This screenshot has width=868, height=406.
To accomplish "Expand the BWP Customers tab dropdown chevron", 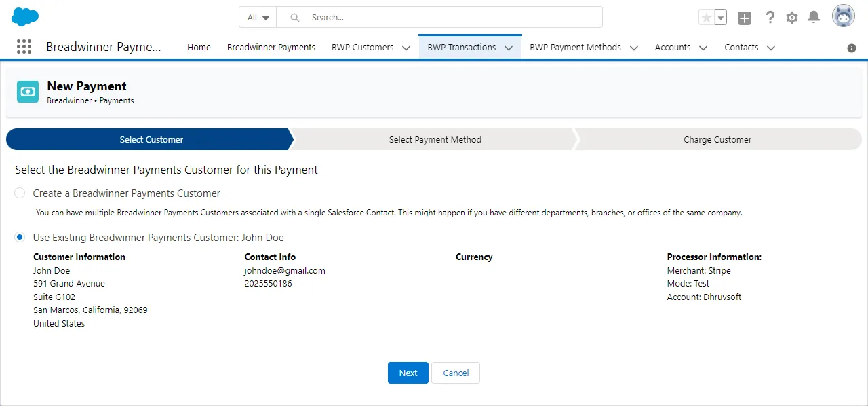I will (x=406, y=48).
